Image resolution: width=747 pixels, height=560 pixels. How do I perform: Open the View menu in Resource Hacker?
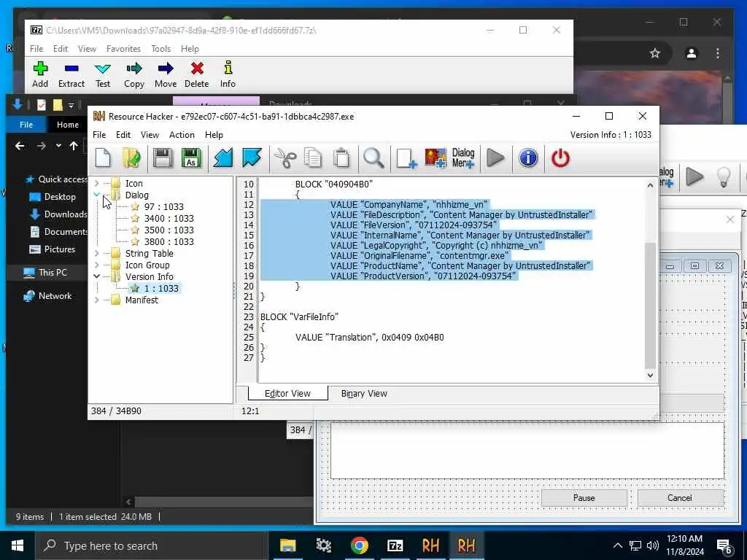(x=150, y=135)
